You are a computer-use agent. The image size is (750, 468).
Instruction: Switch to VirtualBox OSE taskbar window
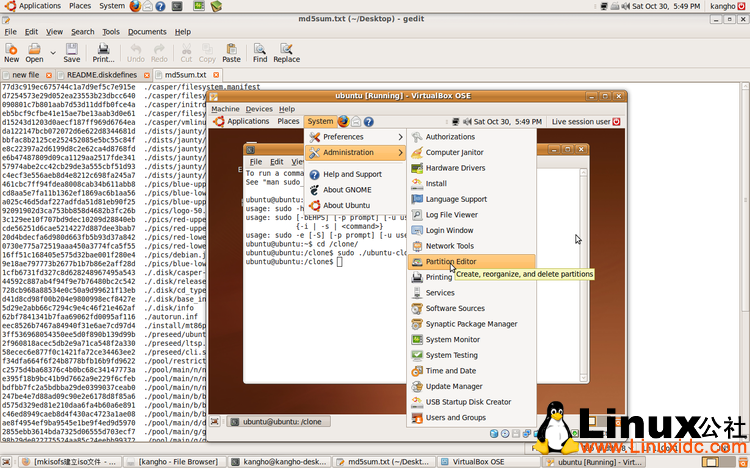pos(488,462)
